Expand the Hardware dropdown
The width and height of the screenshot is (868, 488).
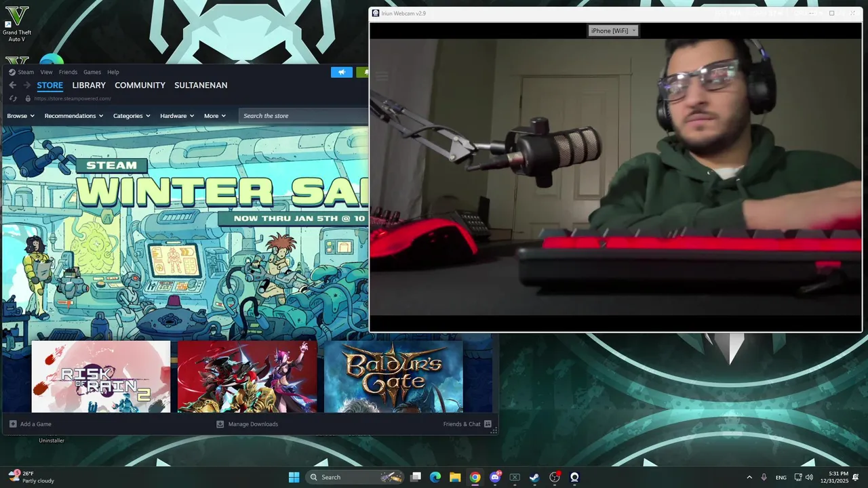tap(177, 116)
